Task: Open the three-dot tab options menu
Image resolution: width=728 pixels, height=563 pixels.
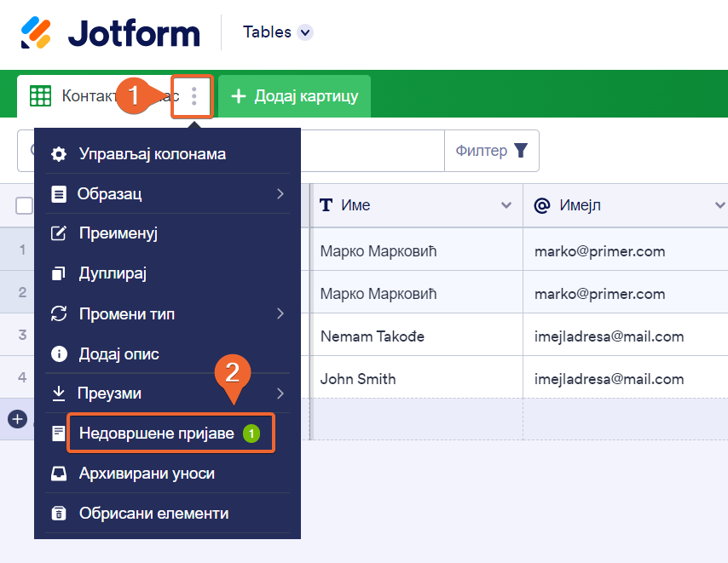Action: click(194, 96)
